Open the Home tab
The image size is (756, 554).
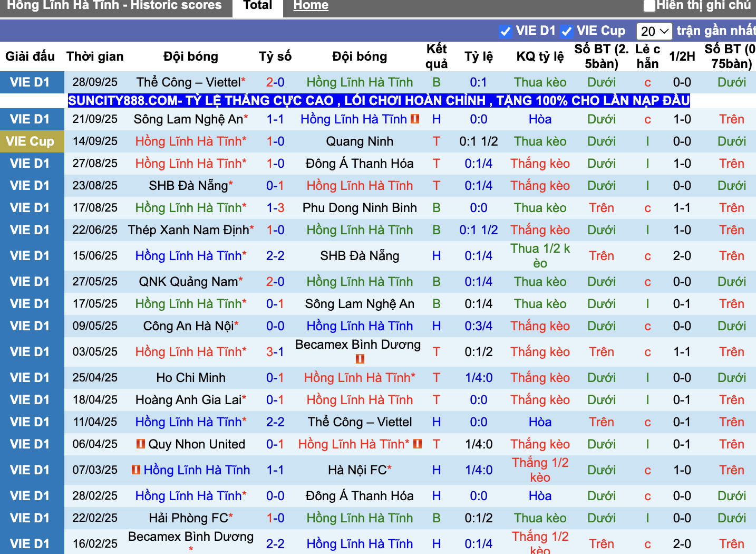click(x=311, y=6)
